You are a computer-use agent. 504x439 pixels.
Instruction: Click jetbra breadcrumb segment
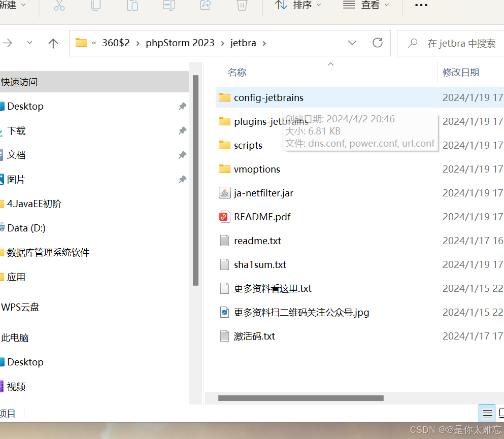pyautogui.click(x=243, y=43)
